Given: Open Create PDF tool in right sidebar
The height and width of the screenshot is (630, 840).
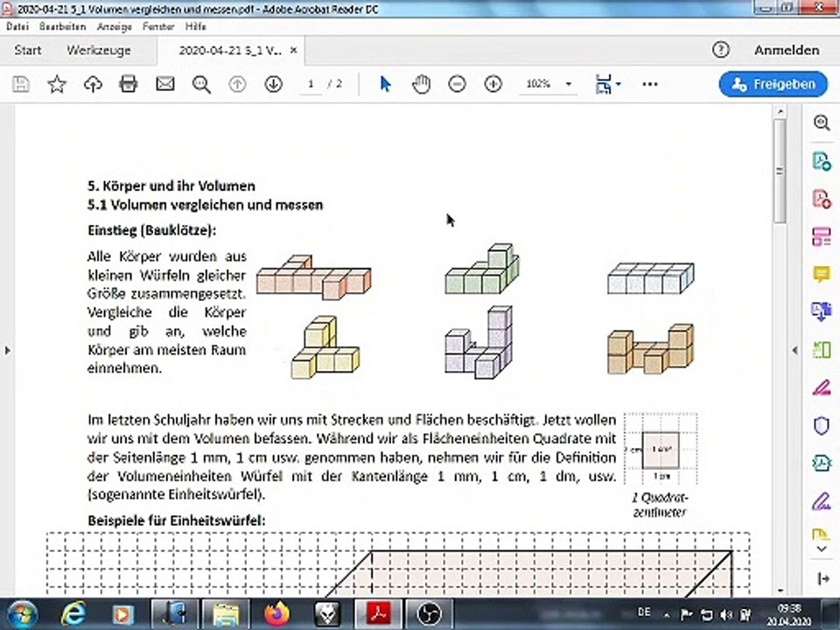Looking at the screenshot, I should click(x=822, y=199).
